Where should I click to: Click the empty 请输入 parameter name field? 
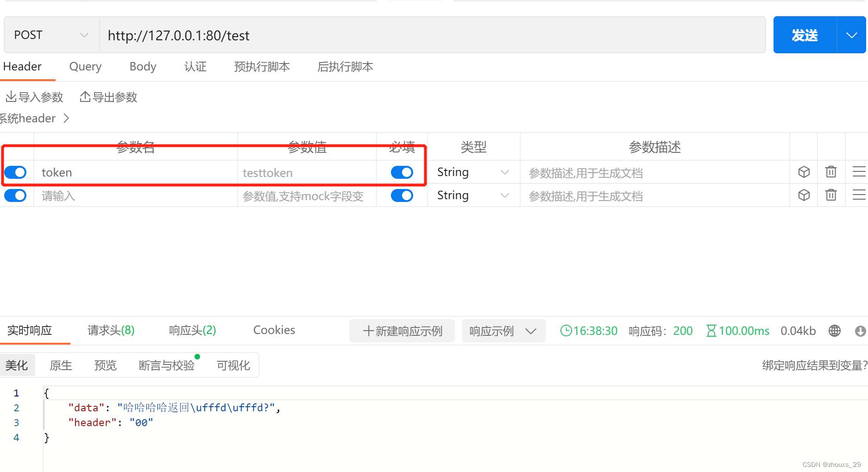pyautogui.click(x=135, y=195)
